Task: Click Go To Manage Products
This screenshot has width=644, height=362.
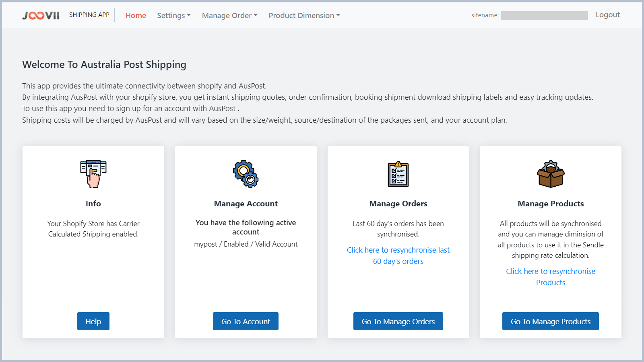Action: [x=550, y=321]
